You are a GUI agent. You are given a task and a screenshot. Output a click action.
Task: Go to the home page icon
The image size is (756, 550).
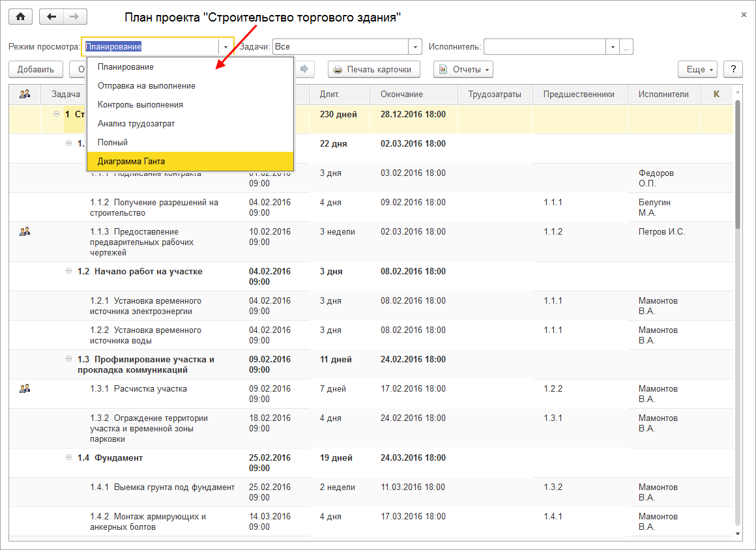[x=21, y=17]
